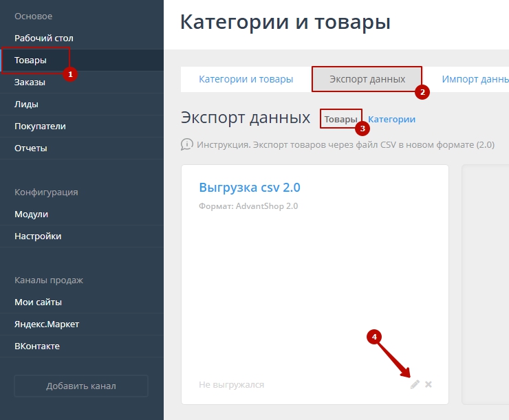Click the instruction info bubble icon
The height and width of the screenshot is (420, 509).
[186, 145]
